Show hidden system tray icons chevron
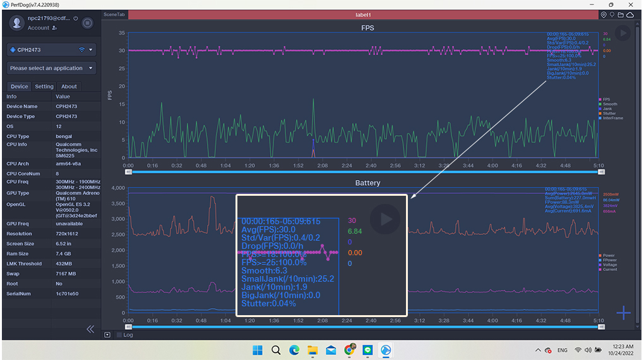The image size is (644, 360). (538, 350)
